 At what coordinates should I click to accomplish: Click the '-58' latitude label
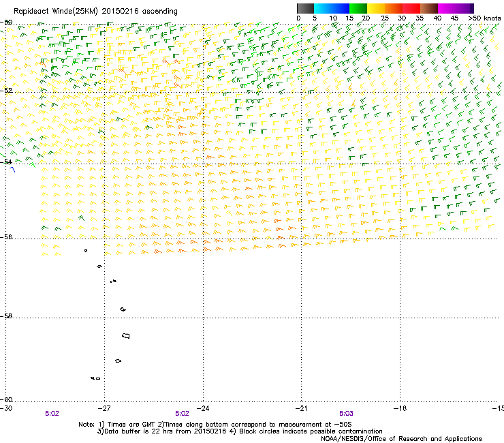(x=6, y=316)
